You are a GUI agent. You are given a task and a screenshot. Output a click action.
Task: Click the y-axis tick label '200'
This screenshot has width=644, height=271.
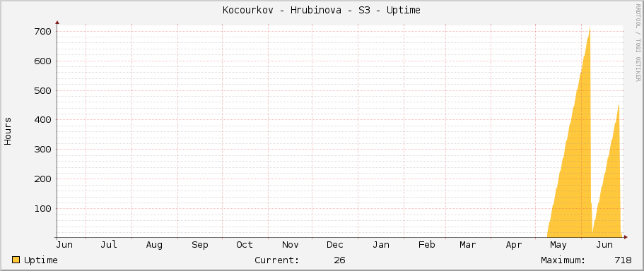click(42, 179)
